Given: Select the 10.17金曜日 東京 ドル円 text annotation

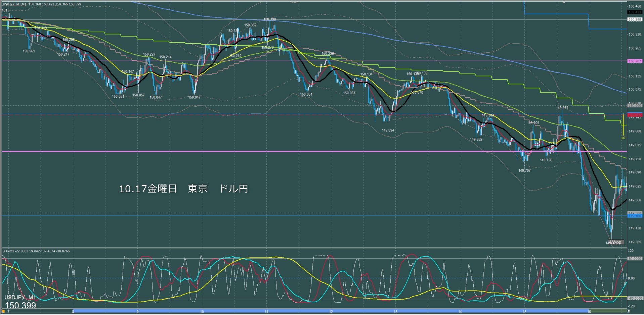Looking at the screenshot, I should click(x=183, y=189).
